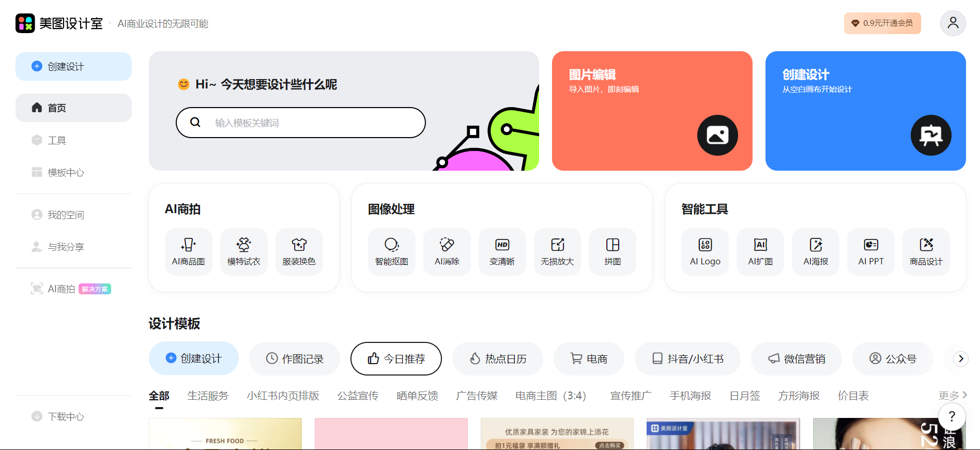The height and width of the screenshot is (450, 980).
Task: Open the AI PPT tool
Action: point(871,252)
